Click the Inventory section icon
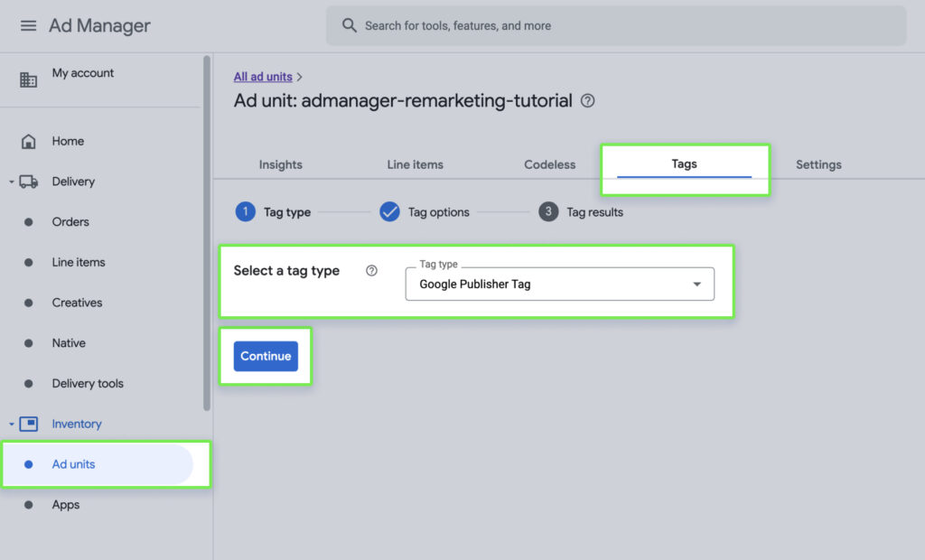The height and width of the screenshot is (560, 925). point(29,424)
